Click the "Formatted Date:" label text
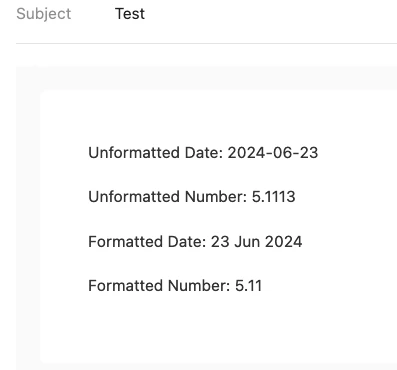Viewport: 397px width, 370px height. [x=147, y=241]
